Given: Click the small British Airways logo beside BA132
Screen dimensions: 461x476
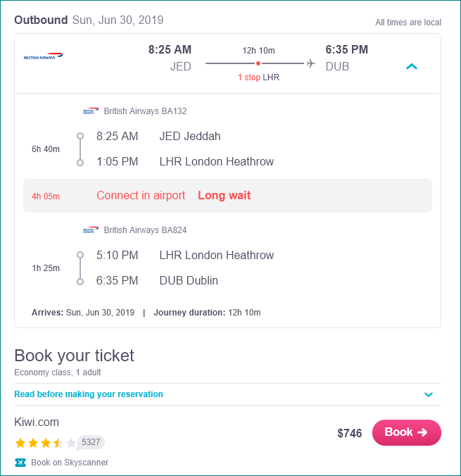Looking at the screenshot, I should pyautogui.click(x=91, y=111).
